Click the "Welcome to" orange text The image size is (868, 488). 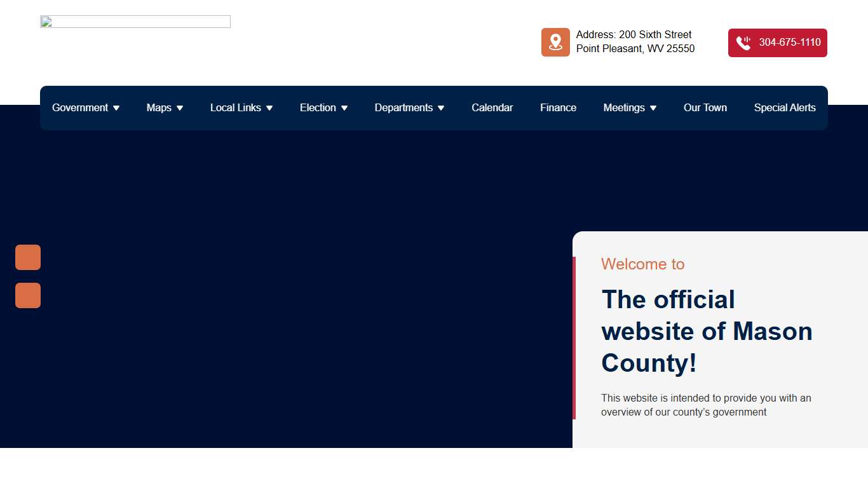(642, 264)
